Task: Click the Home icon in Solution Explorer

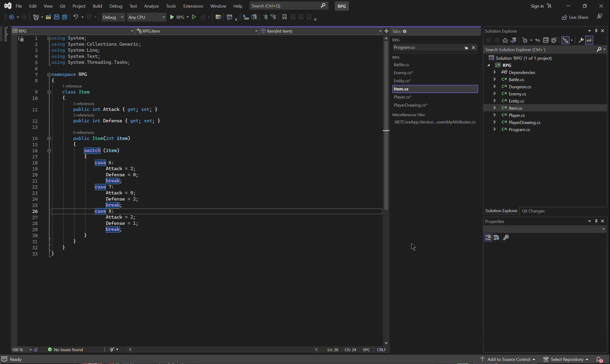Action: click(505, 40)
